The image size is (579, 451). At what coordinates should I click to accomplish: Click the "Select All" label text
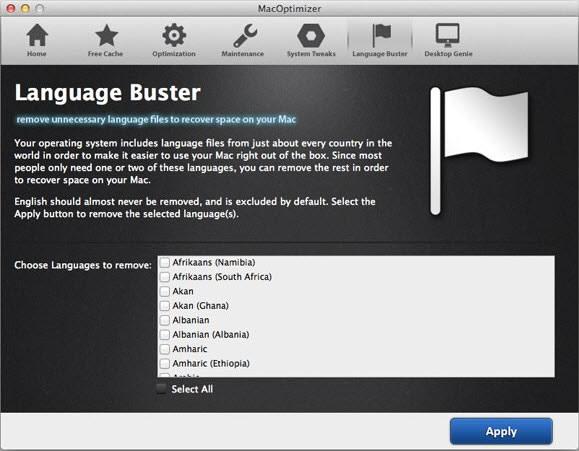click(192, 389)
